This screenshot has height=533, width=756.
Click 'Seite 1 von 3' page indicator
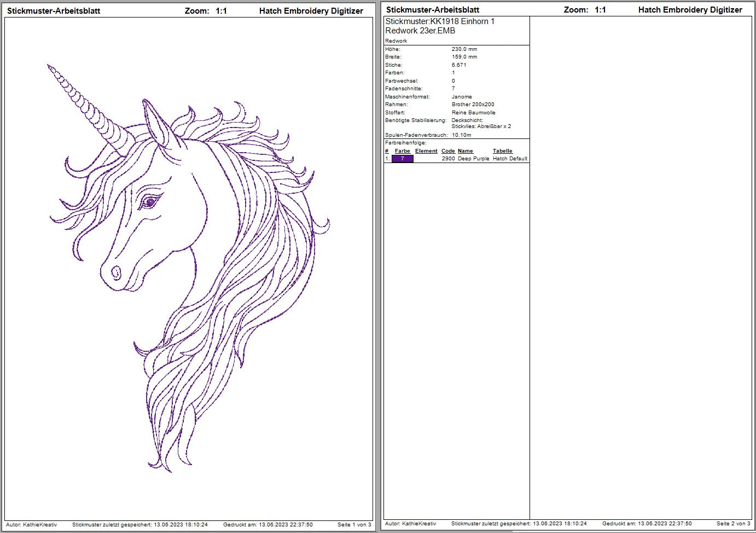click(354, 525)
